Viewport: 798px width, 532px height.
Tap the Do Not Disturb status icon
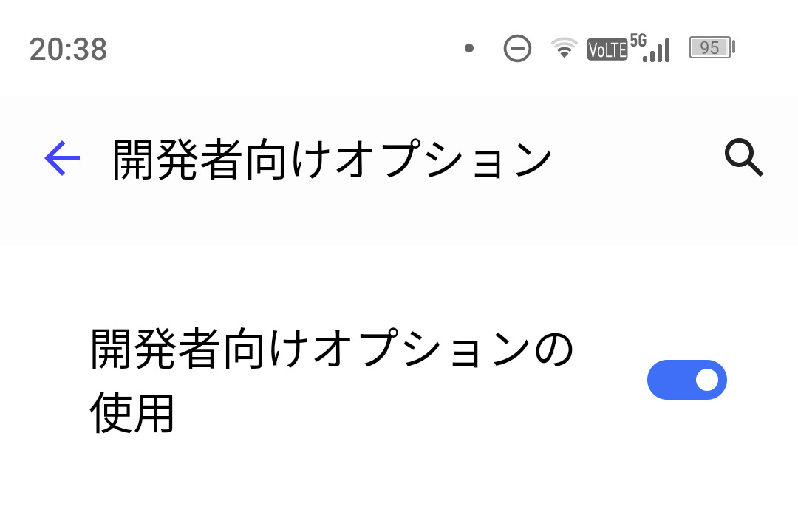coord(517,49)
